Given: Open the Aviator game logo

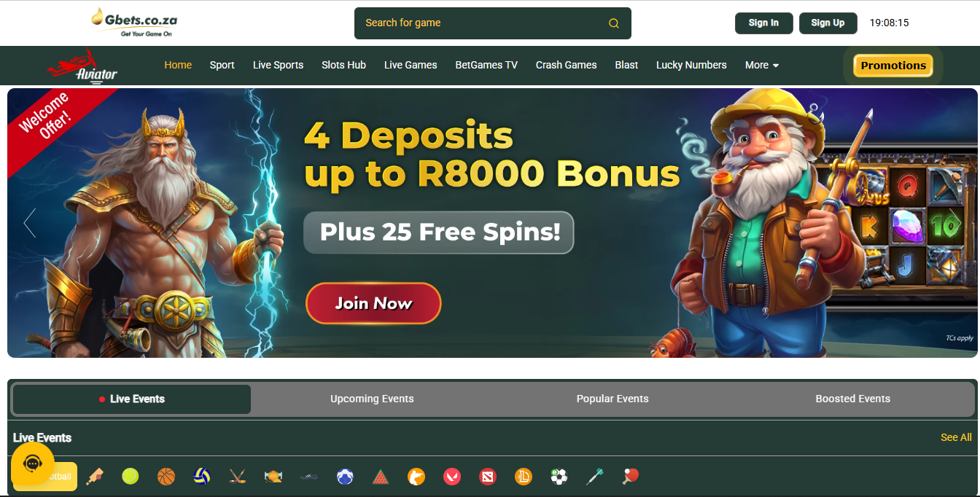Looking at the screenshot, I should pyautogui.click(x=82, y=66).
